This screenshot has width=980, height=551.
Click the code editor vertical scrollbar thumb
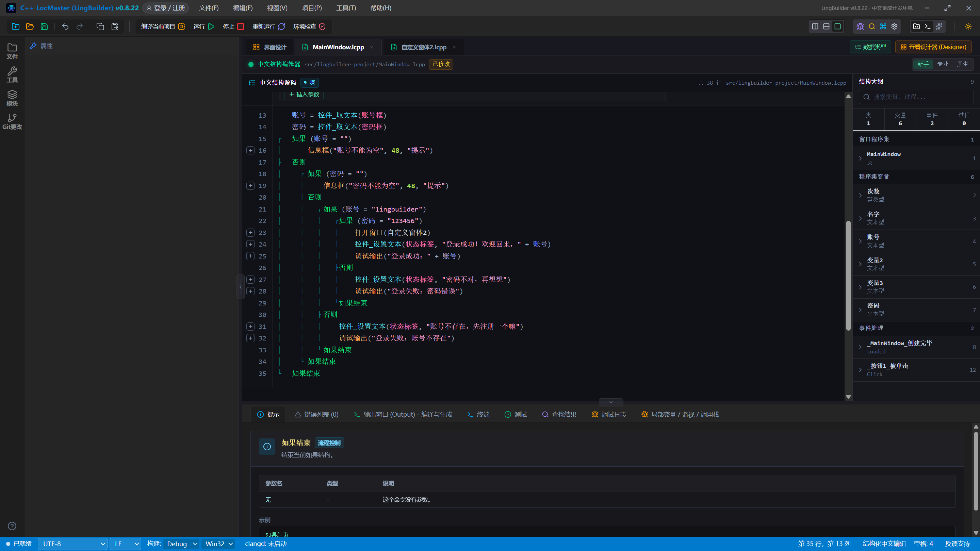(848, 275)
